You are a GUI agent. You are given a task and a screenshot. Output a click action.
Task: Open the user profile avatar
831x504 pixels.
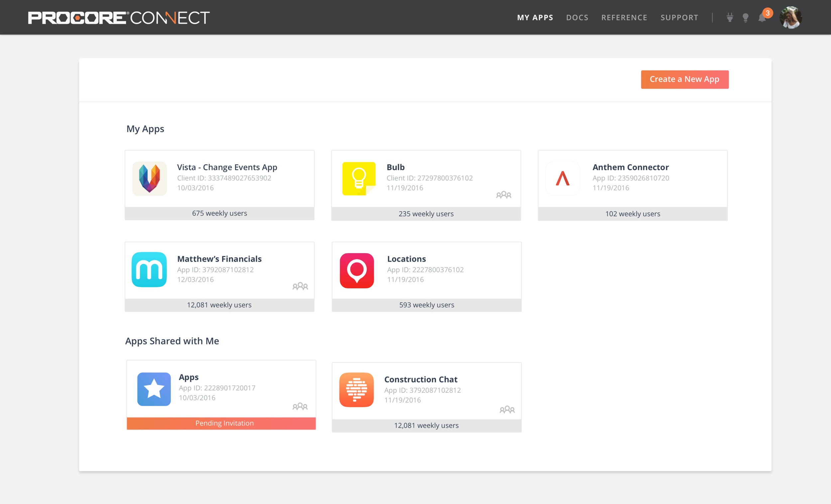point(790,18)
